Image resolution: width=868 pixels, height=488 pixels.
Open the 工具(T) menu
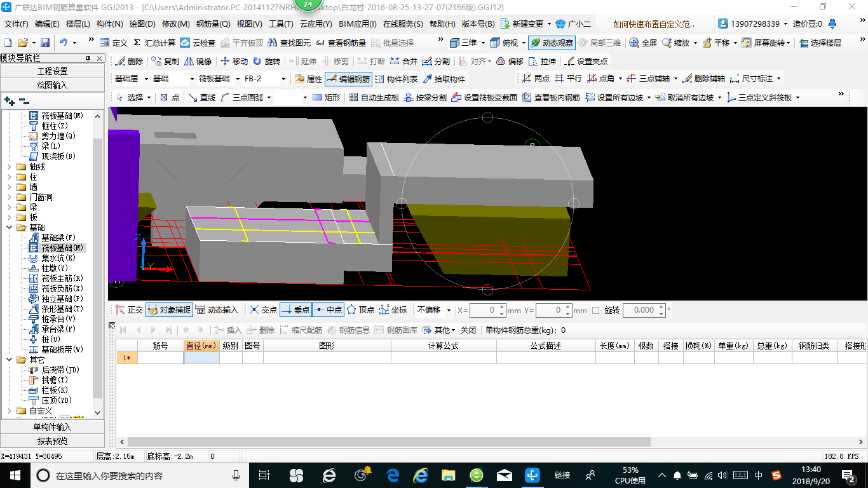[281, 24]
